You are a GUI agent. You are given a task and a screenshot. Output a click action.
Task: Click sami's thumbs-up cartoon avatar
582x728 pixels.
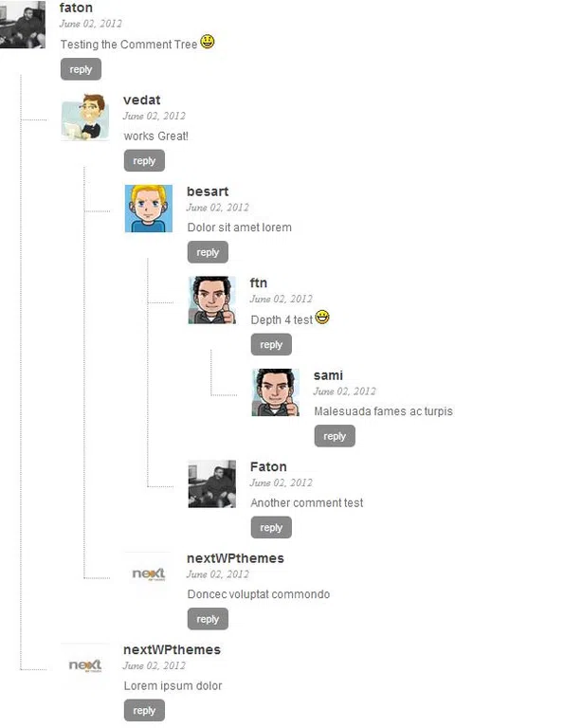[276, 392]
